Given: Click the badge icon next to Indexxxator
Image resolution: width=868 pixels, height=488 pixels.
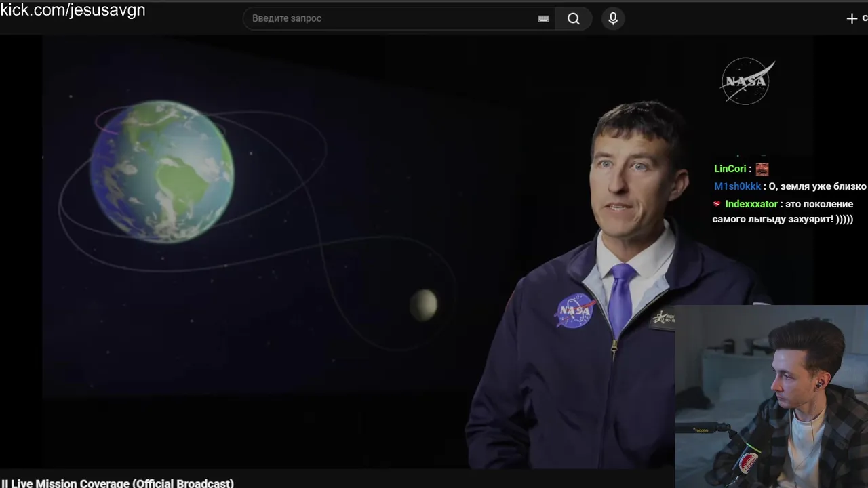Looking at the screenshot, I should point(717,204).
